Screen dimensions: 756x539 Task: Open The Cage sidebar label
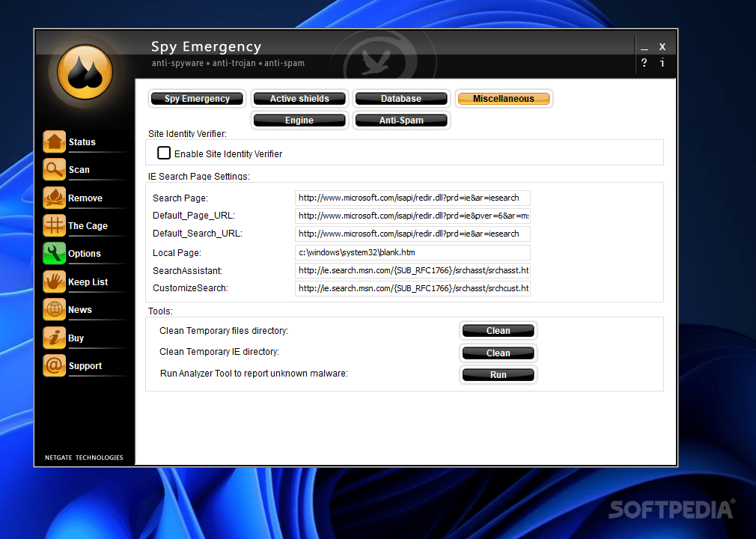pos(88,225)
